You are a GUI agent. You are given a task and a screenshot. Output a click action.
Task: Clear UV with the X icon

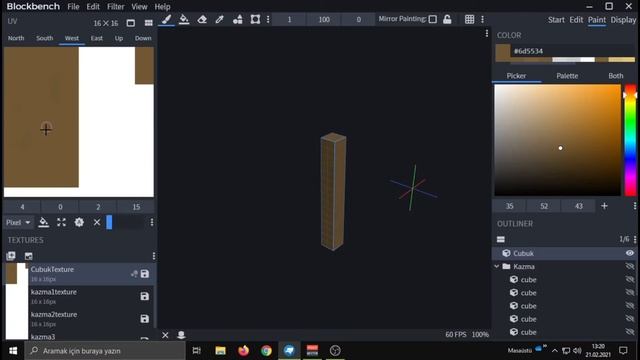pos(97,222)
